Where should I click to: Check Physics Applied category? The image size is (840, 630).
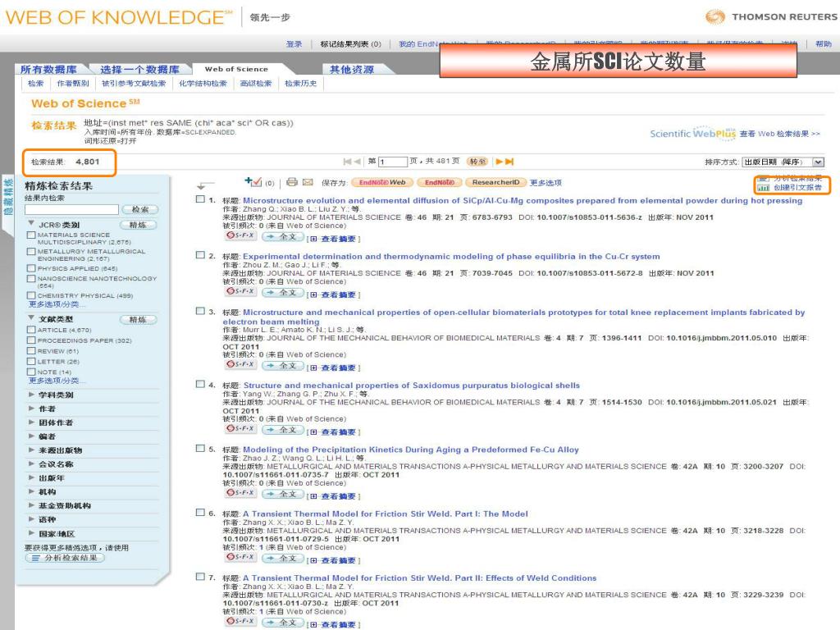tap(31, 268)
